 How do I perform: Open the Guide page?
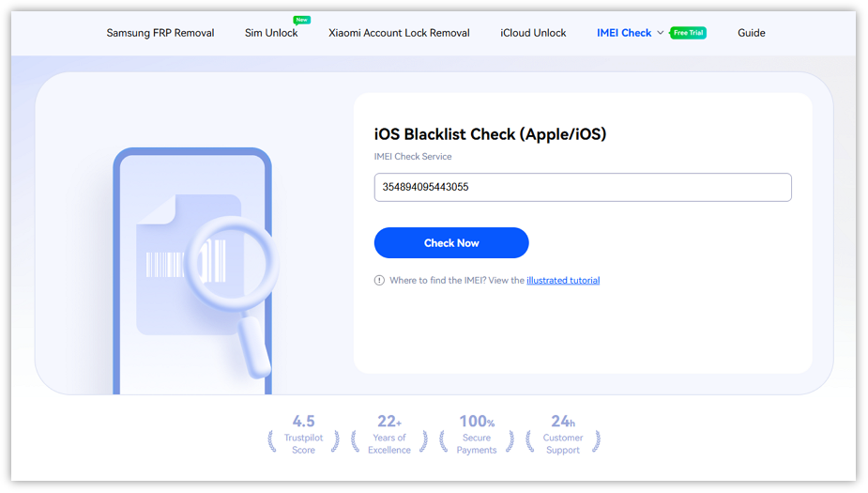pos(752,33)
